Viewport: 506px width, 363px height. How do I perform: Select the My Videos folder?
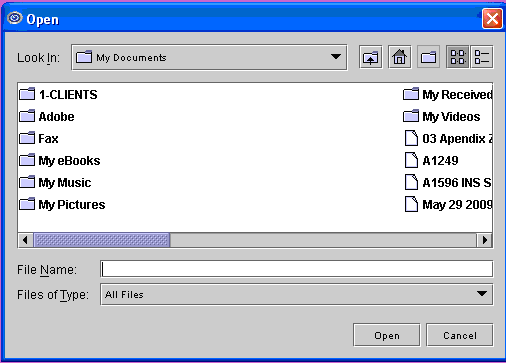pyautogui.click(x=442, y=117)
